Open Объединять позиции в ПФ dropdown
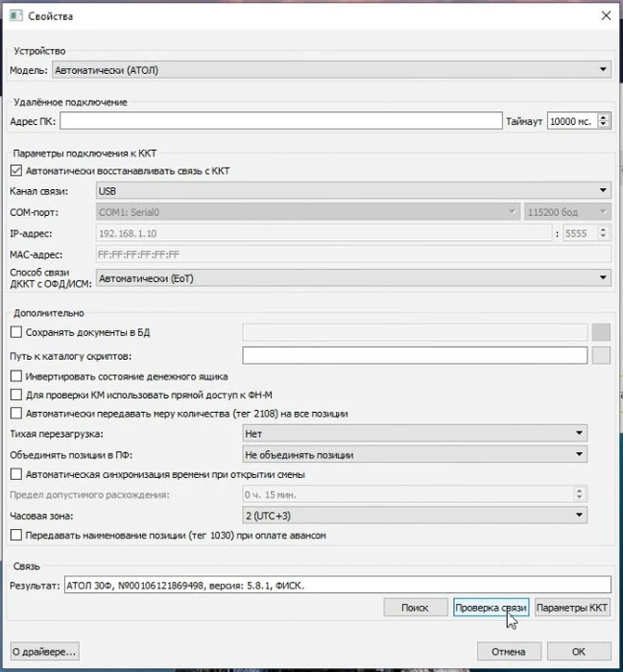 click(x=414, y=454)
